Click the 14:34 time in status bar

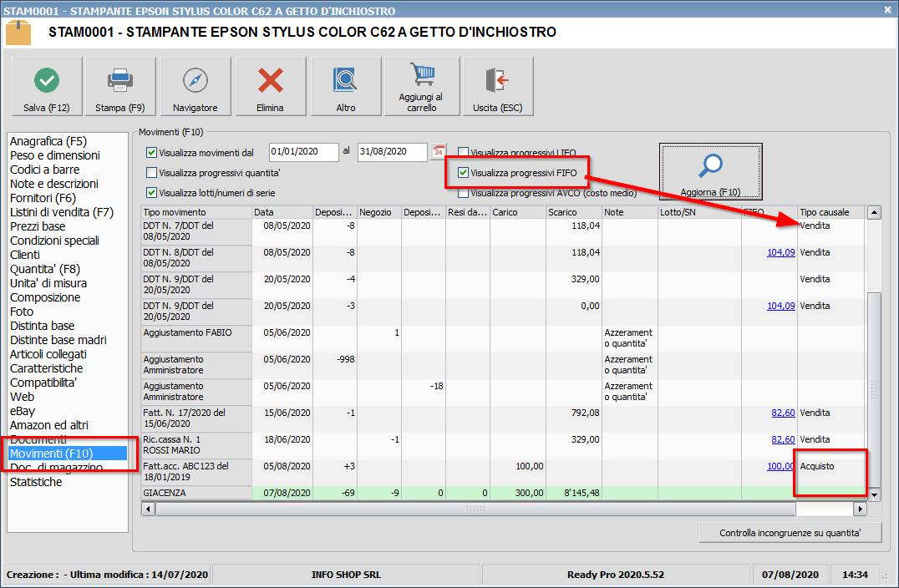pyautogui.click(x=855, y=575)
